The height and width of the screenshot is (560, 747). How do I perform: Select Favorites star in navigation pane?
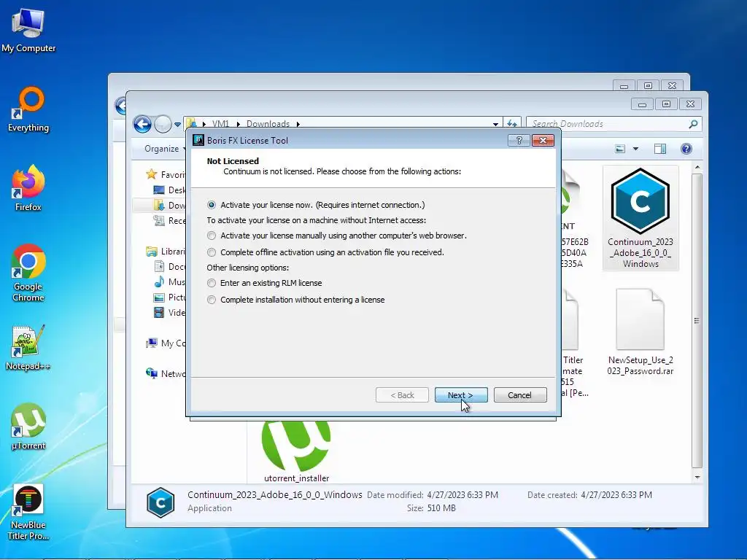pyautogui.click(x=152, y=174)
